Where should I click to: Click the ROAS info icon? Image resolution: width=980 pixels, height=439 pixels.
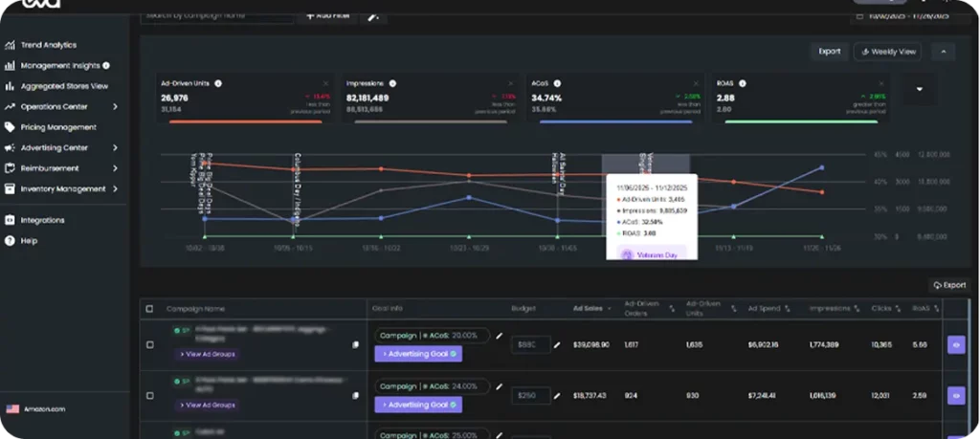742,83
